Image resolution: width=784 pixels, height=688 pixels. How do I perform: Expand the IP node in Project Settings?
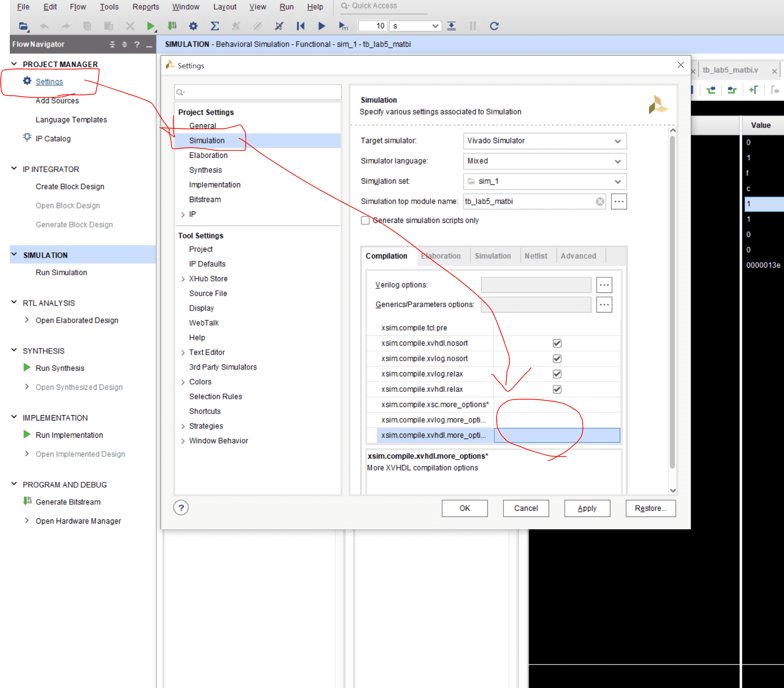(x=183, y=214)
